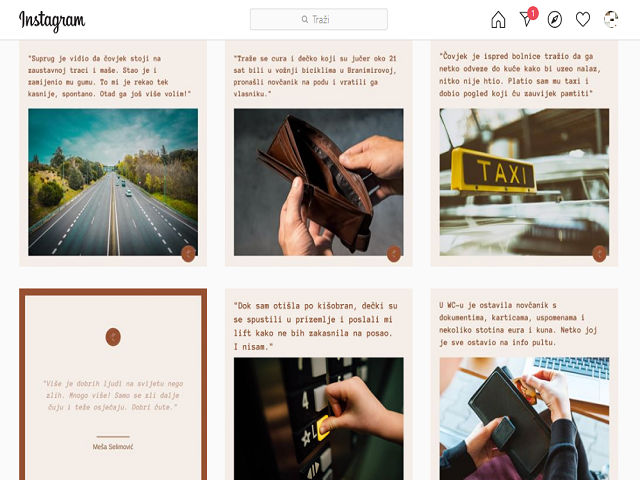Click the round arrow above Meša Selimović quote
640x480 pixels.
point(113,337)
